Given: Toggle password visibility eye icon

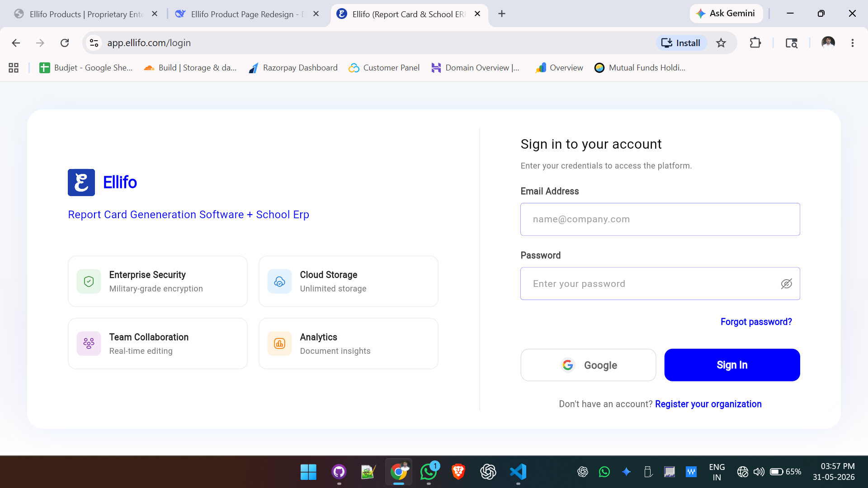Looking at the screenshot, I should coord(786,284).
